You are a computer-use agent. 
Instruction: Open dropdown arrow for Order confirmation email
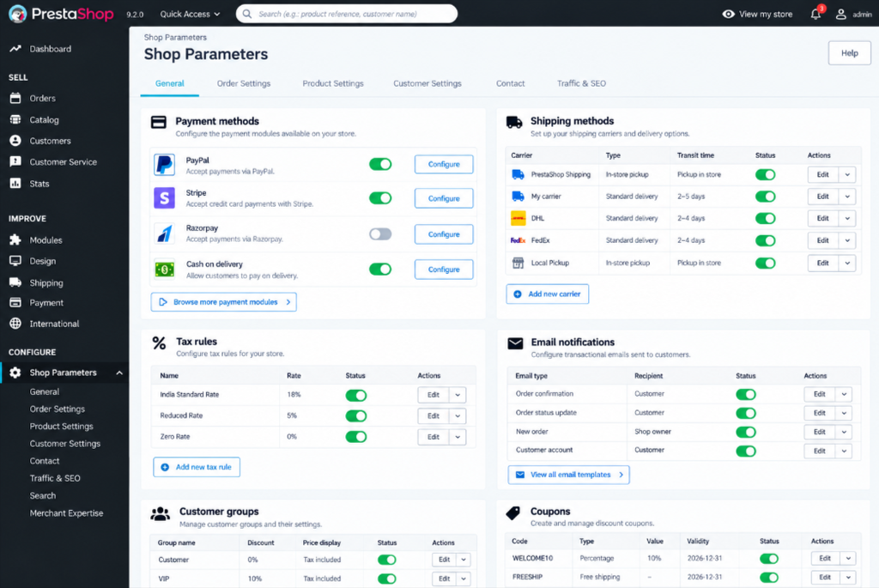844,394
